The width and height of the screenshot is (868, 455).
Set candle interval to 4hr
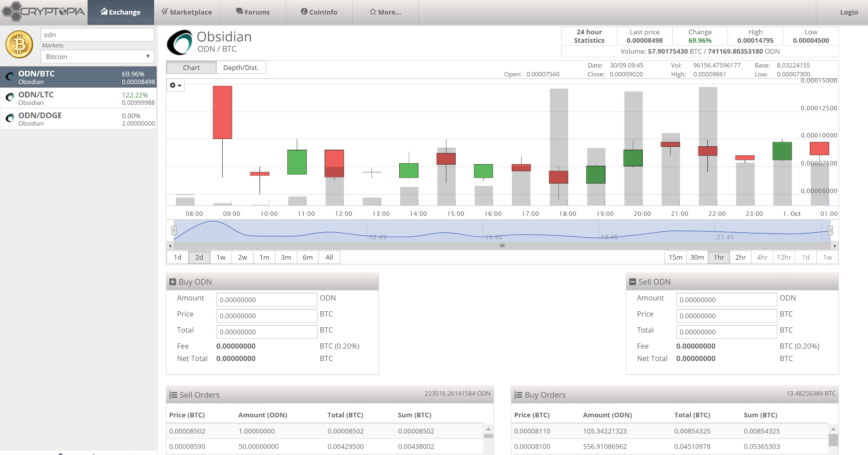tap(762, 257)
